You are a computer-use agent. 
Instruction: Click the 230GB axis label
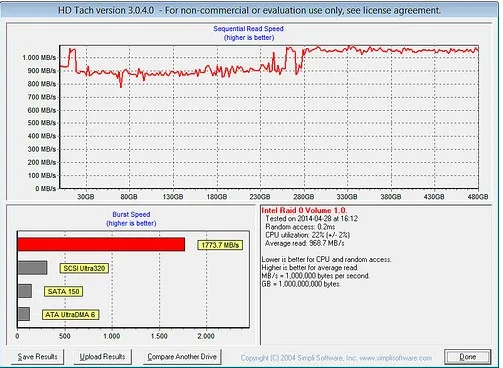click(x=260, y=197)
